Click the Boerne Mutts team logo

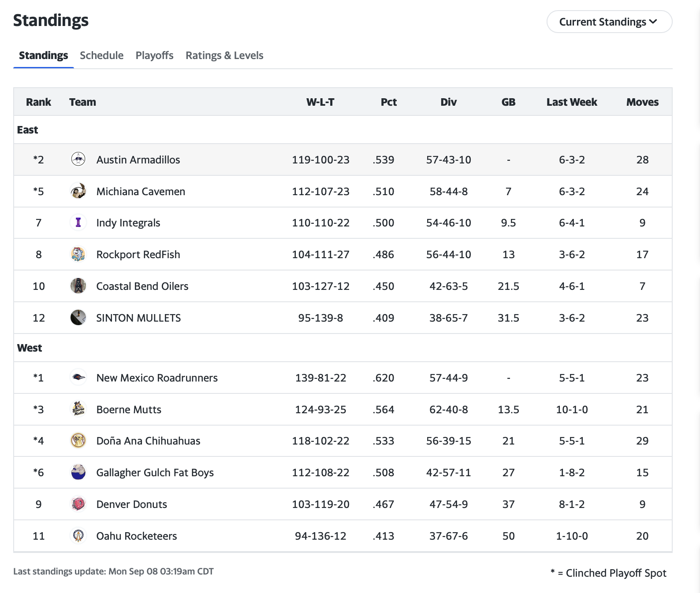click(78, 409)
